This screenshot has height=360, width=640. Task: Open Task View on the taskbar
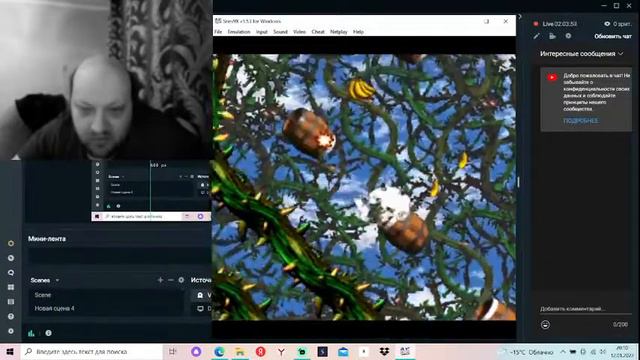(173, 351)
